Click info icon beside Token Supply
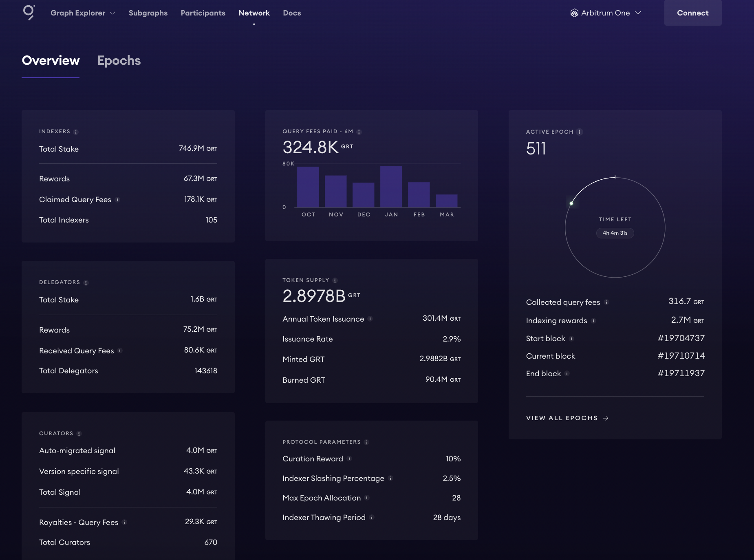The height and width of the screenshot is (560, 754). tap(335, 280)
